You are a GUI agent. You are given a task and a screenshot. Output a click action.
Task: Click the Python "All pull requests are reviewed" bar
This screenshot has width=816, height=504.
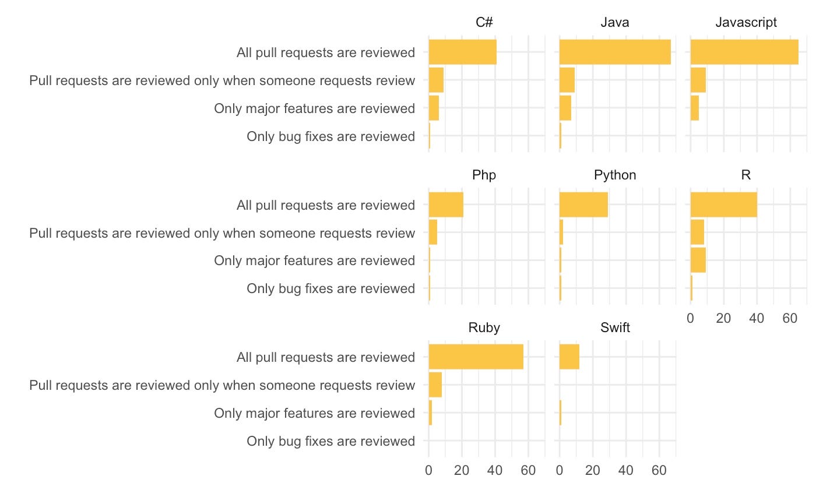pyautogui.click(x=583, y=205)
